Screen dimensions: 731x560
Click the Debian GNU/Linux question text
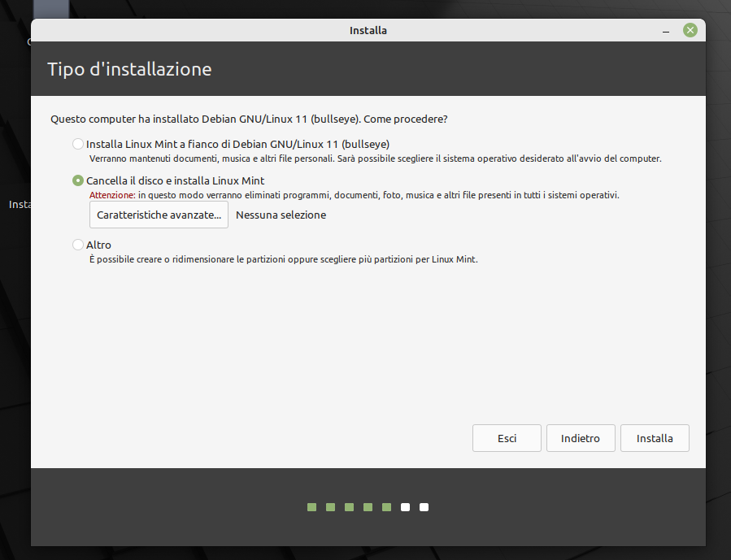coord(249,119)
